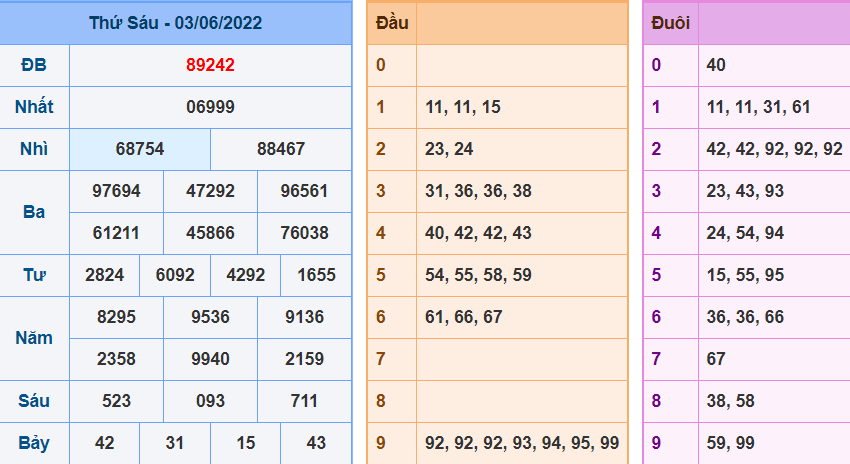Click Ba prize number 61211
The image size is (850, 464).
pos(116,233)
